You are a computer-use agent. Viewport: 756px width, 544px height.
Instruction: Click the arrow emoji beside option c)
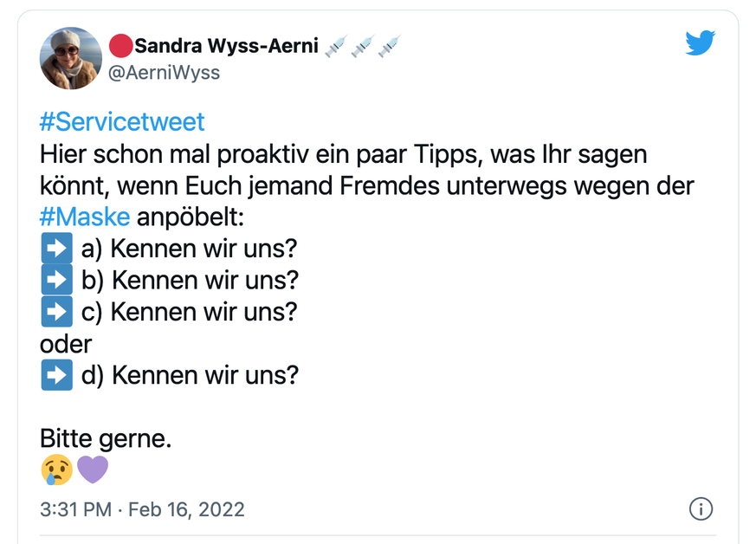pyautogui.click(x=56, y=312)
